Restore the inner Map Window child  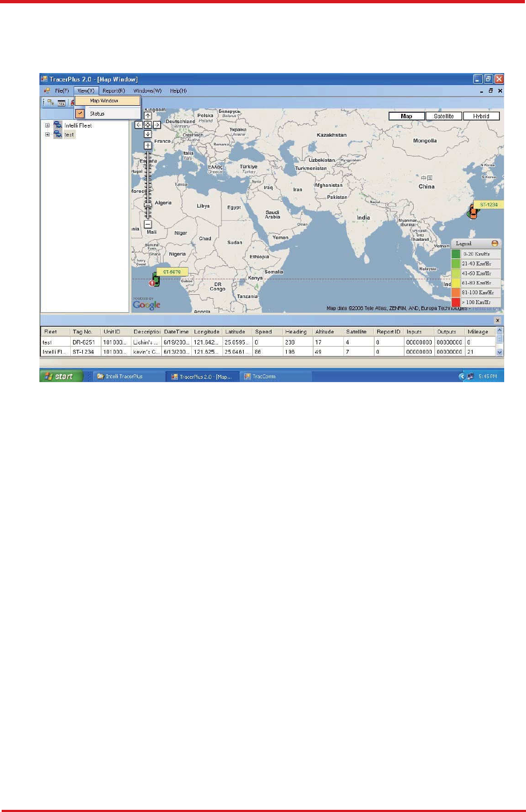point(491,91)
